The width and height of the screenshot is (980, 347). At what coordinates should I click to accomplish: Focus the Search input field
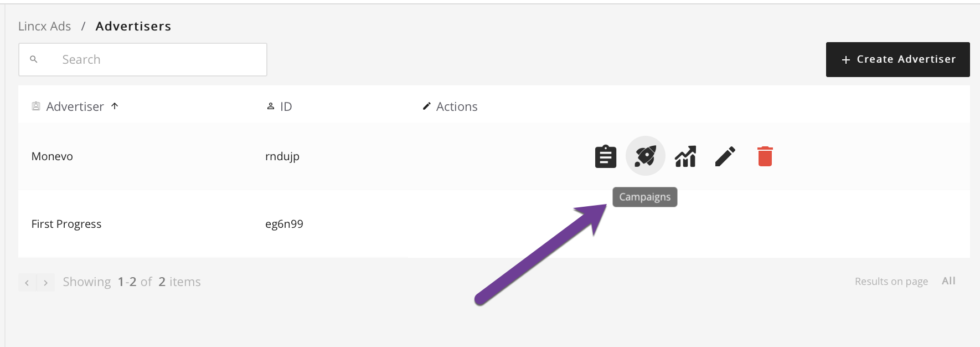143,59
